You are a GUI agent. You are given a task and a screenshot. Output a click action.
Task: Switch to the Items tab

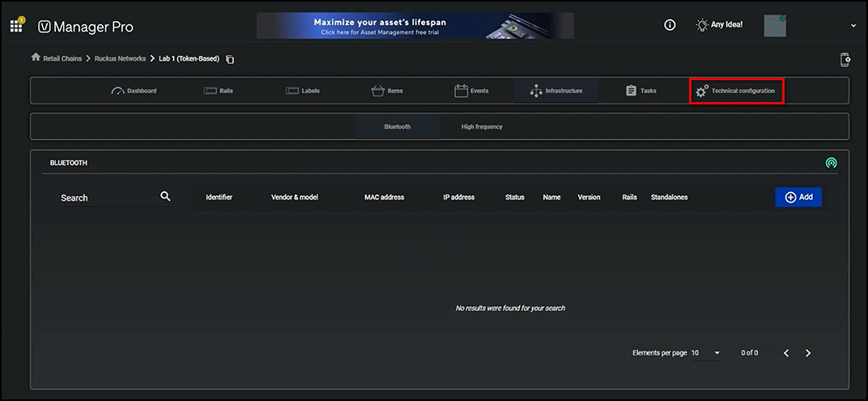click(386, 91)
